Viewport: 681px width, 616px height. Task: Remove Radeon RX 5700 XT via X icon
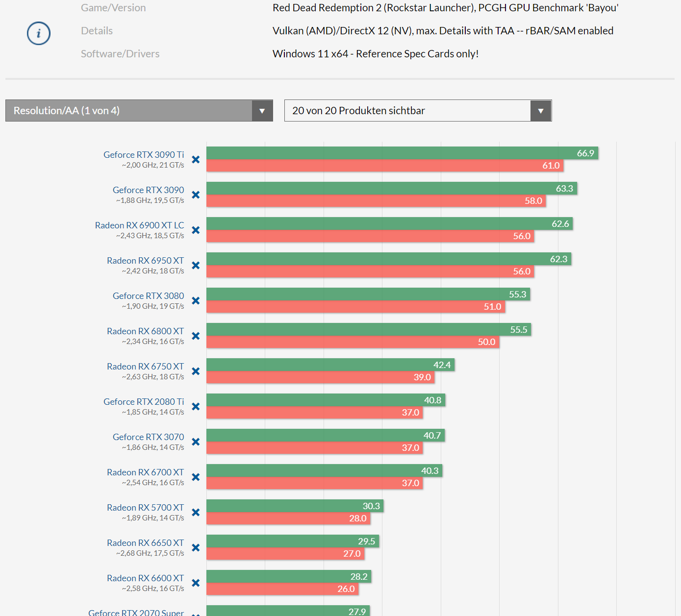(196, 512)
